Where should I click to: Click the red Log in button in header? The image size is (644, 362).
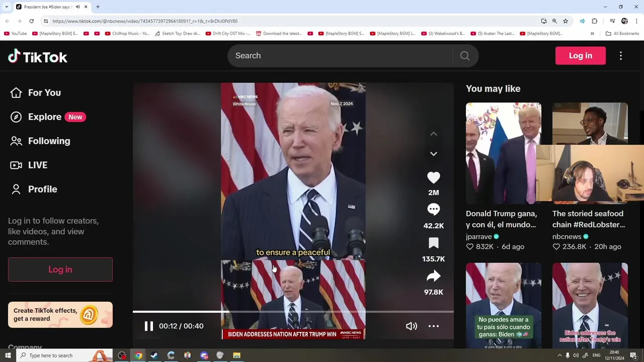tap(581, 56)
